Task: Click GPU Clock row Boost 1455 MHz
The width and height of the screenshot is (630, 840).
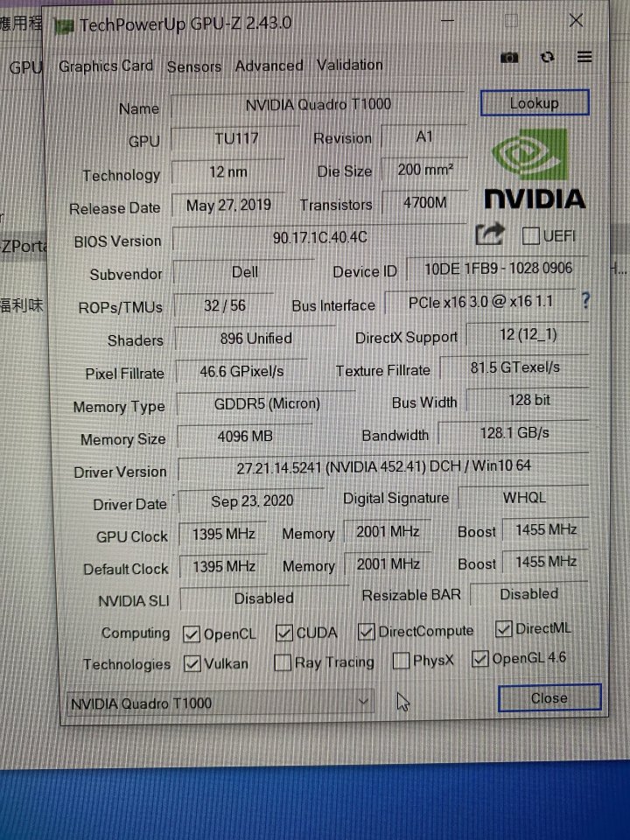Action: coord(546,529)
